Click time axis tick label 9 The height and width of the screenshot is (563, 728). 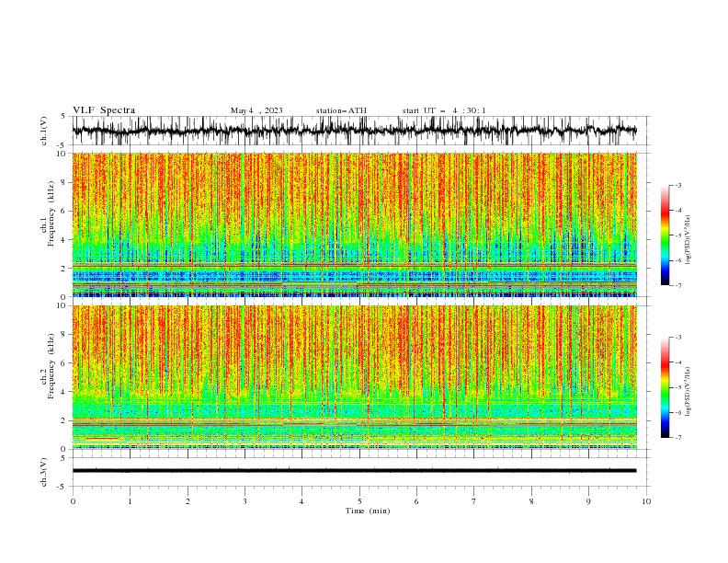(x=588, y=501)
